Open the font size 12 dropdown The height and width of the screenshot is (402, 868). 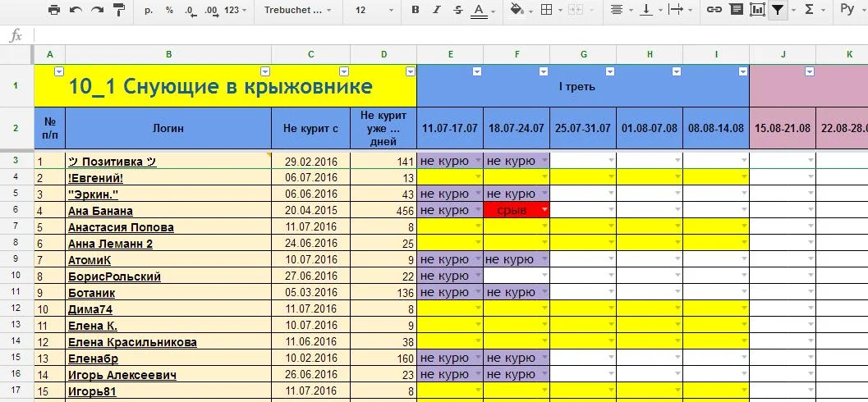[x=374, y=10]
